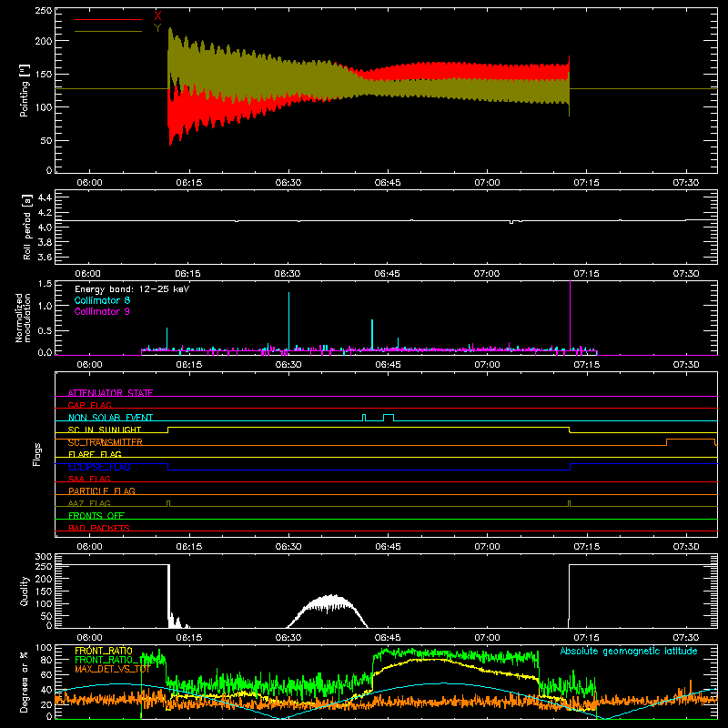Click the SC_TRANSMITTER flag label
This screenshot has height=728, width=728.
click(106, 442)
